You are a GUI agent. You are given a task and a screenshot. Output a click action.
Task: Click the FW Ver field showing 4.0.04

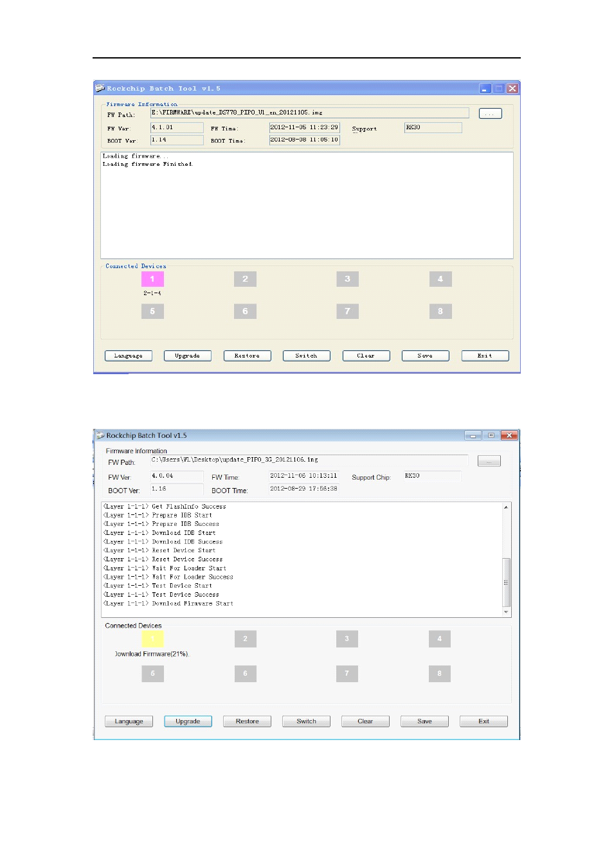(177, 476)
